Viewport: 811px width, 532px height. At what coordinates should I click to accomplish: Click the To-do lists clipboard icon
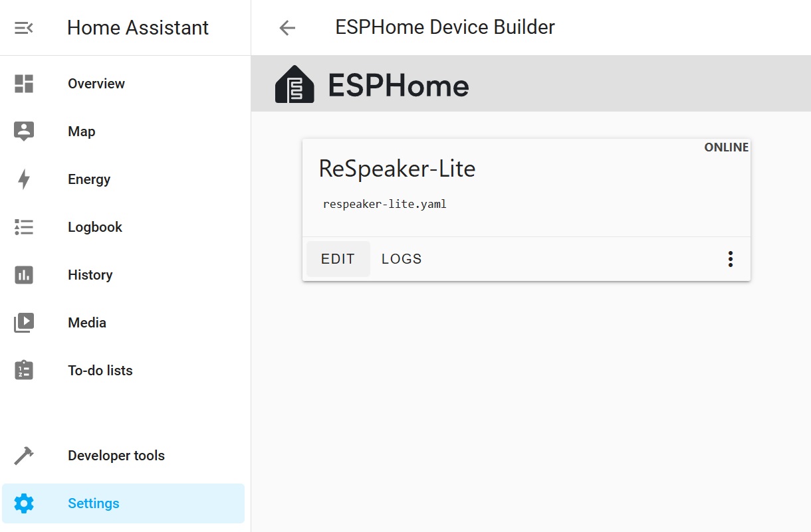coord(24,370)
